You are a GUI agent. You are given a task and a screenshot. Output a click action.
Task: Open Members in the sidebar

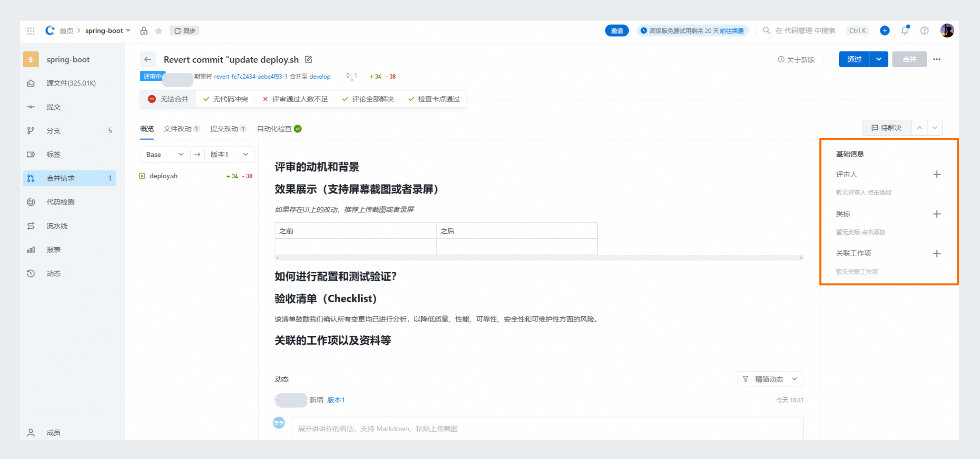tap(70, 433)
